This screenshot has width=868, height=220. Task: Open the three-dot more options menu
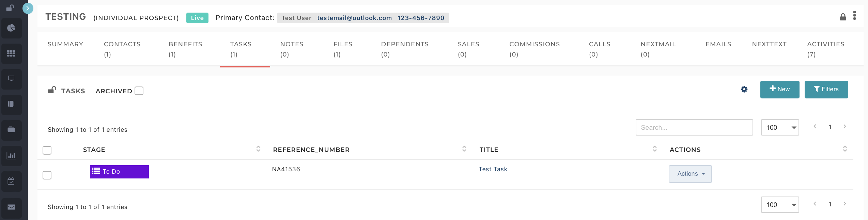point(854,16)
